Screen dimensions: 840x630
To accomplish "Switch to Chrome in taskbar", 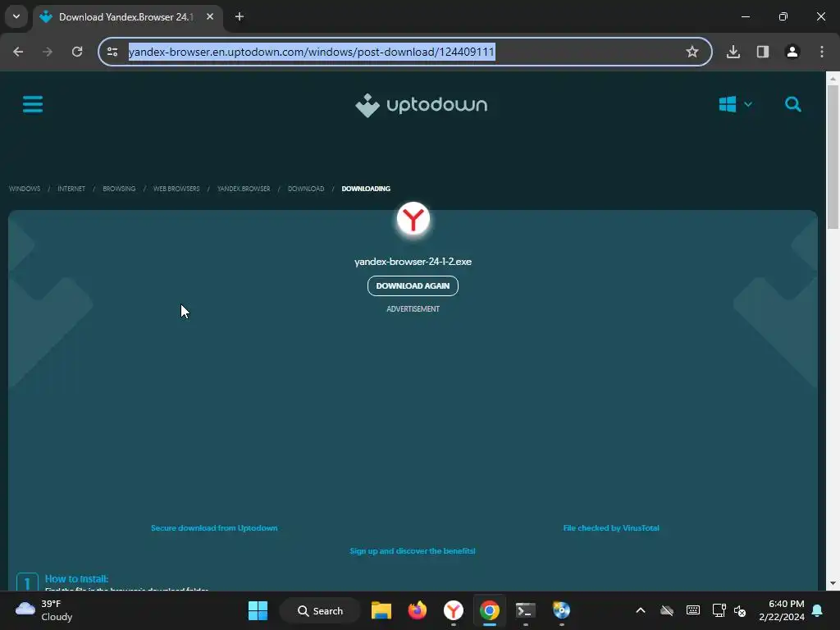I will pyautogui.click(x=489, y=610).
